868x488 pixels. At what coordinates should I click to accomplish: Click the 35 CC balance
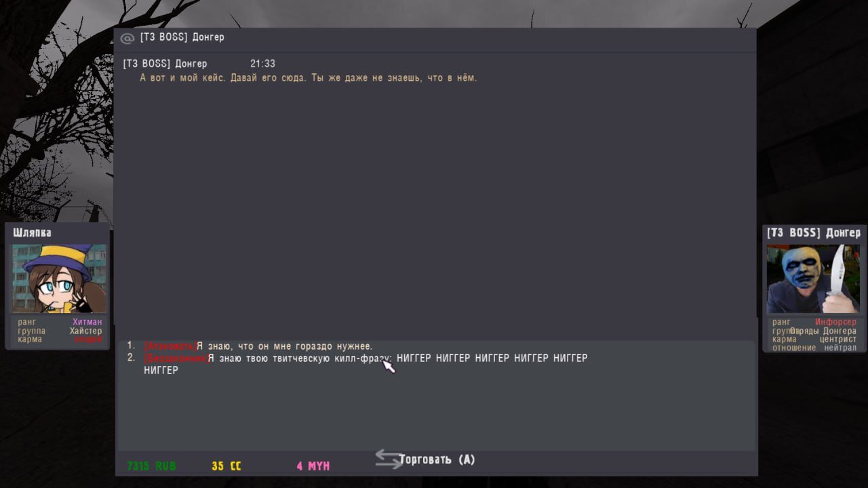pos(226,466)
